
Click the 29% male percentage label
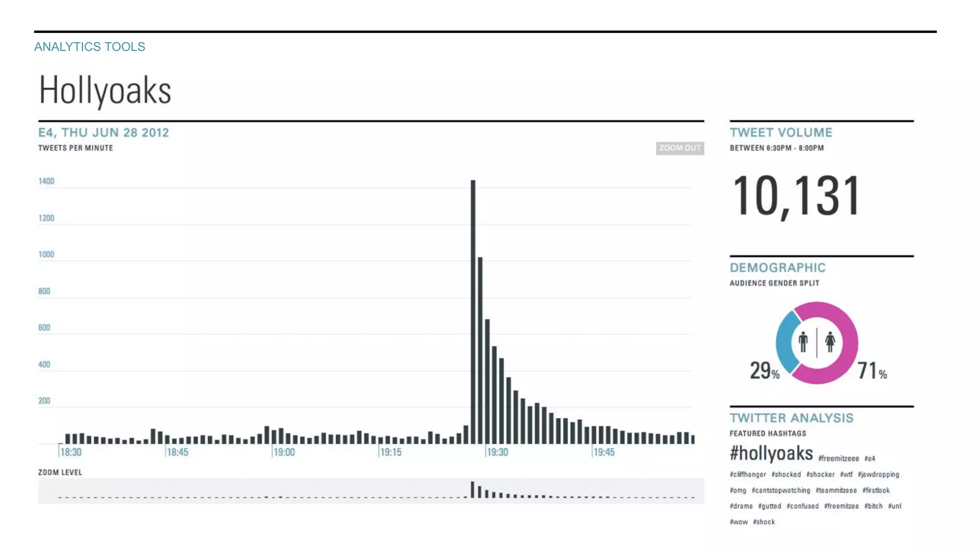click(764, 371)
